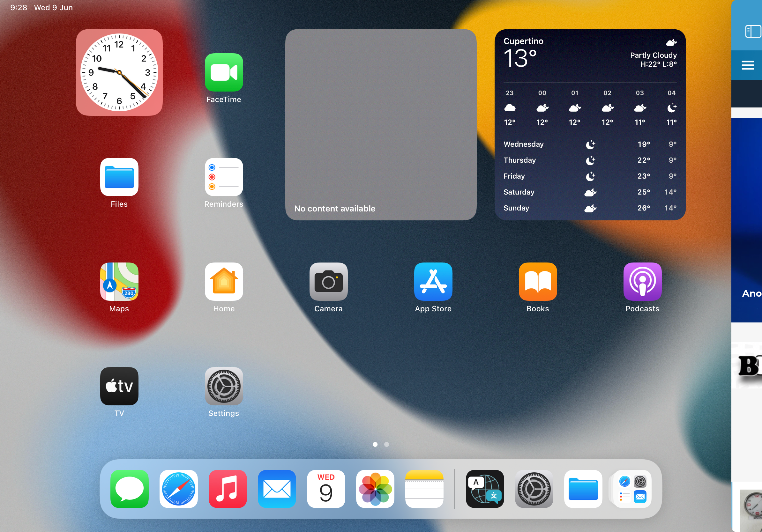This screenshot has width=762, height=532.
Task: Tap the Sunday forecast row
Action: tap(590, 208)
